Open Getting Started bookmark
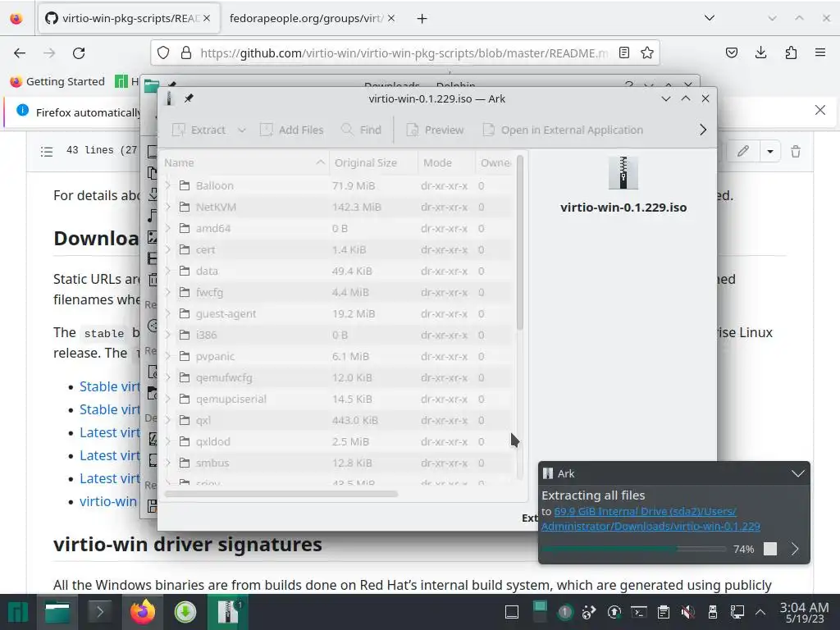 [x=57, y=81]
